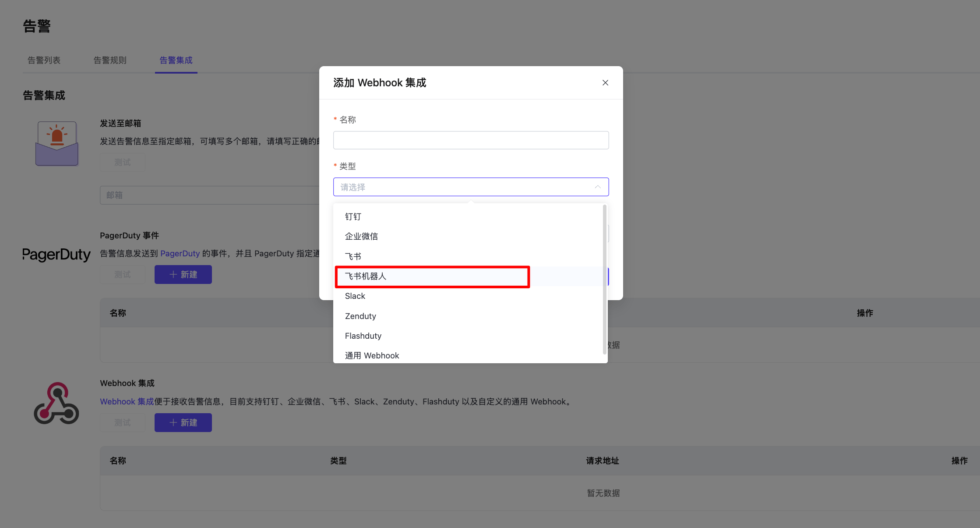This screenshot has height=528, width=980.
Task: Open the PagerDuty link in description
Action: [x=180, y=253]
